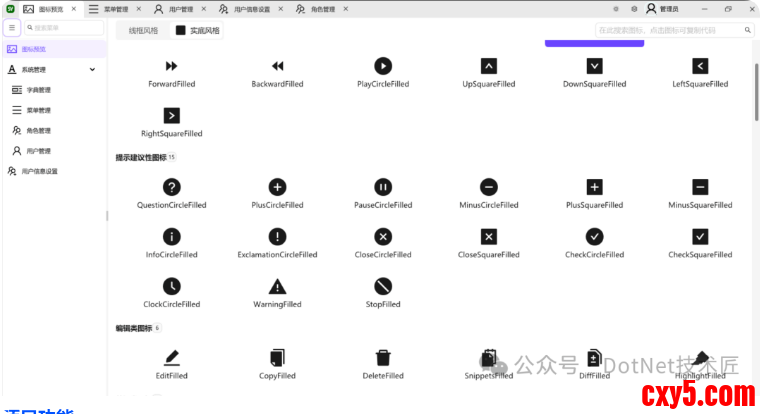Switch to 实底风格 filled style
This screenshot has width=760, height=414.
(x=197, y=31)
